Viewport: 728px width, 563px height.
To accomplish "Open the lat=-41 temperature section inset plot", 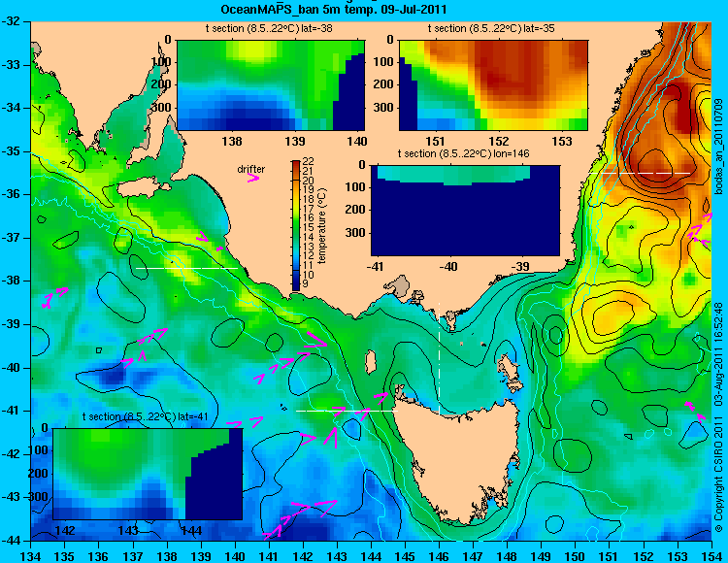I will pyautogui.click(x=148, y=474).
